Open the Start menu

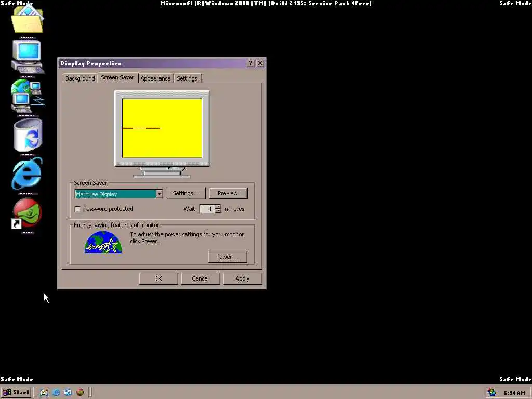pyautogui.click(x=16, y=392)
